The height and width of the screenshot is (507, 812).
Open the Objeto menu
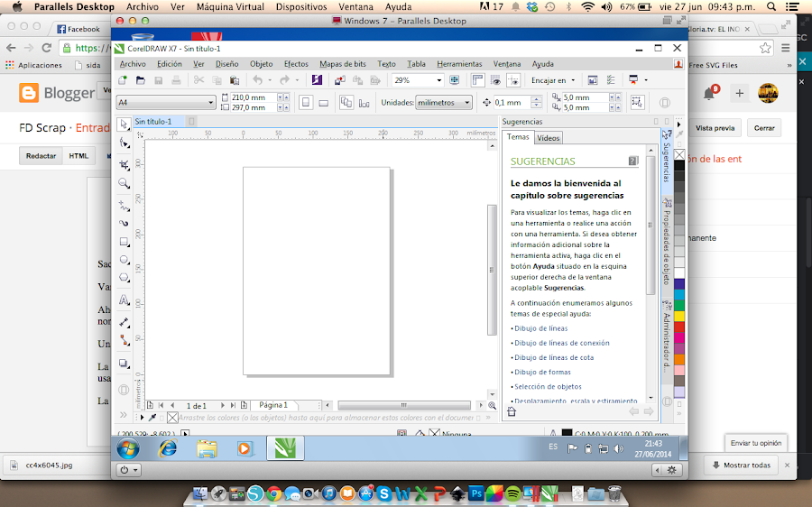[261, 64]
